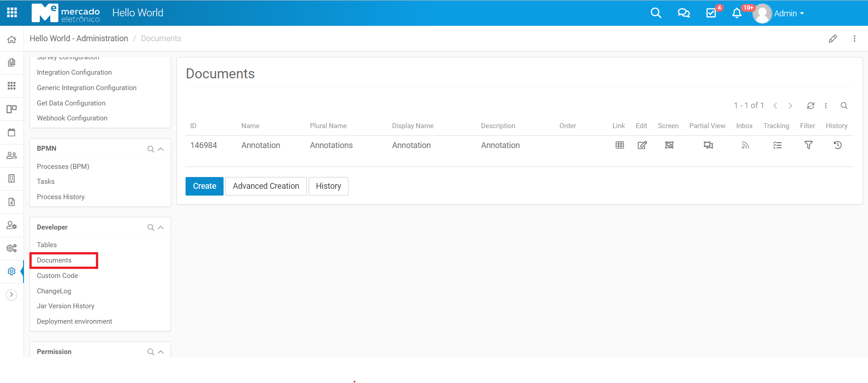Open Generic Integration Configuration item
The width and height of the screenshot is (868, 383).
click(x=86, y=88)
